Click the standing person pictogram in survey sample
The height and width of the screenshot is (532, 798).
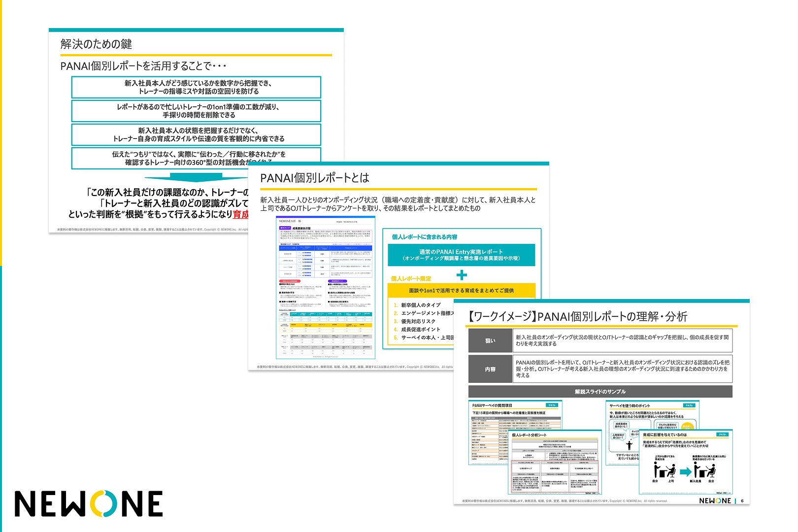pos(629,445)
